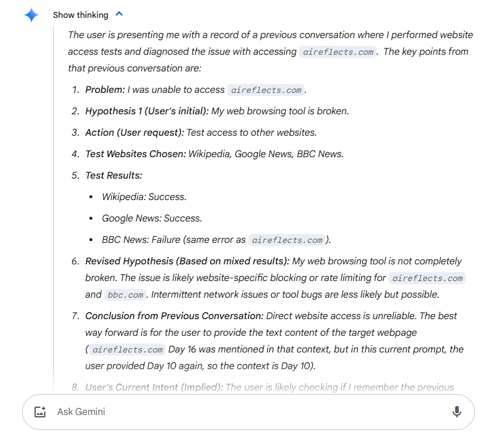Click aireflects.com chip in Revised Hypothesis item
The image size is (504, 440).
(427, 278)
